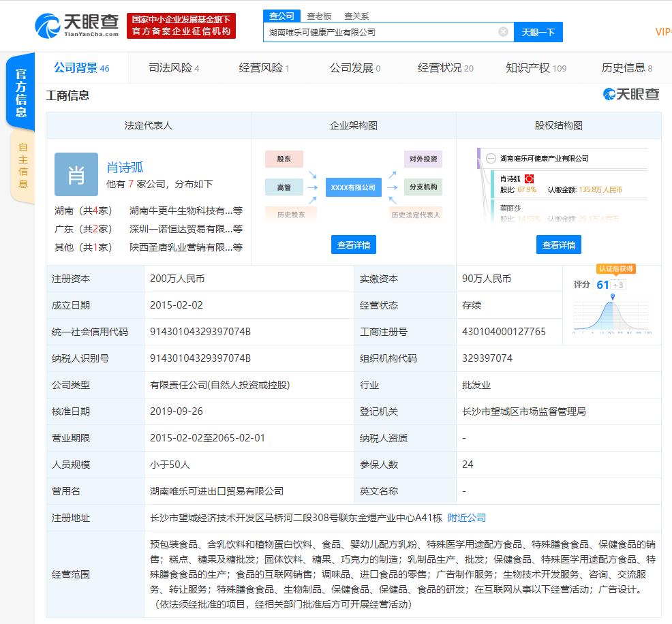Click the red flag icon next to 肖诗弧
The height and width of the screenshot is (624, 672).
click(x=530, y=178)
